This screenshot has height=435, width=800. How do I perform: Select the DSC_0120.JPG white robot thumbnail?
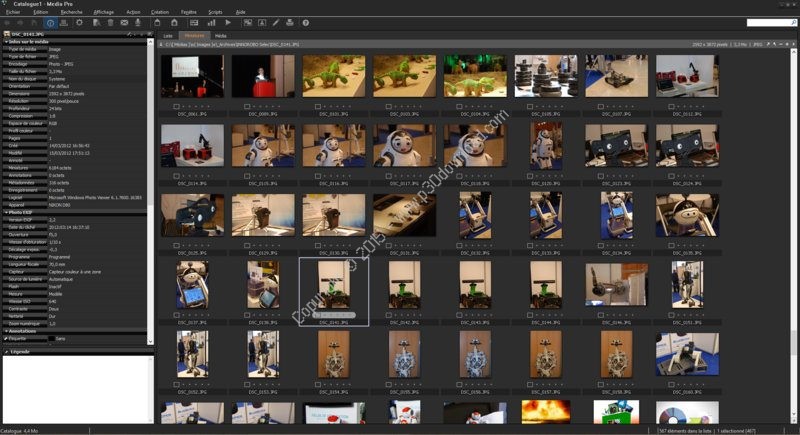(546, 146)
